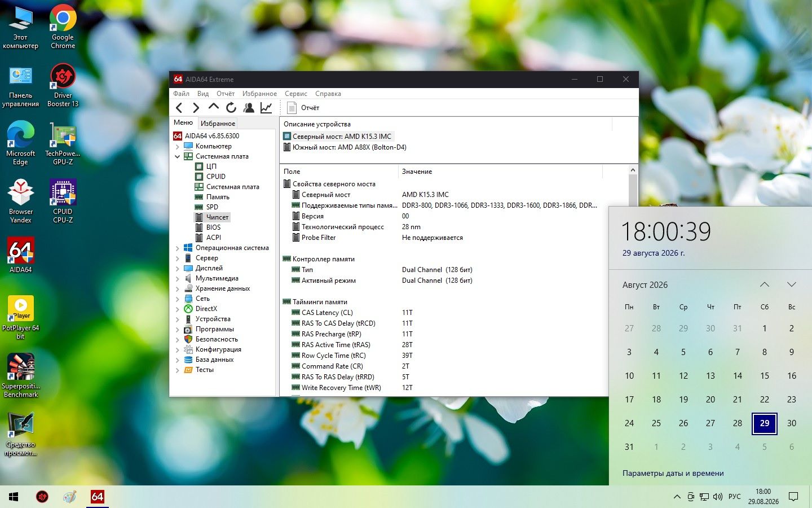Click the volume icon in system tray
The width and height of the screenshot is (812, 508).
(718, 497)
